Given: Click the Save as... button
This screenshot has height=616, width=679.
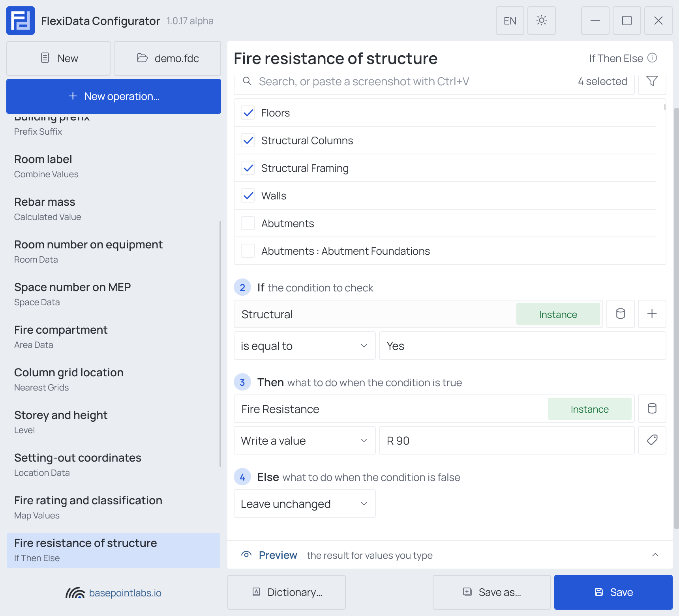Looking at the screenshot, I should 492,592.
